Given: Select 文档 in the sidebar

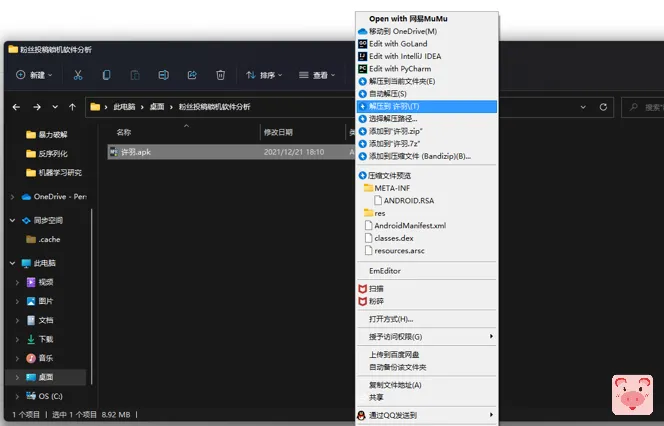Looking at the screenshot, I should click(40, 321).
